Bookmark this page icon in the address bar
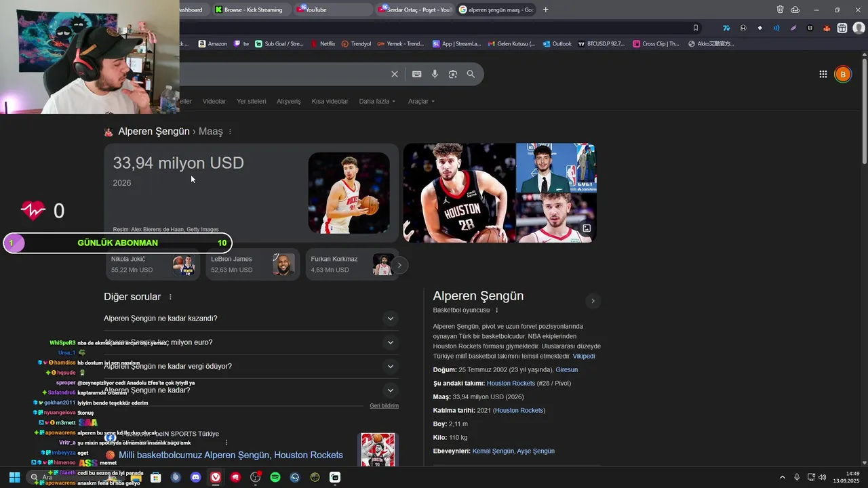Viewport: 868px width, 488px height. tap(695, 28)
